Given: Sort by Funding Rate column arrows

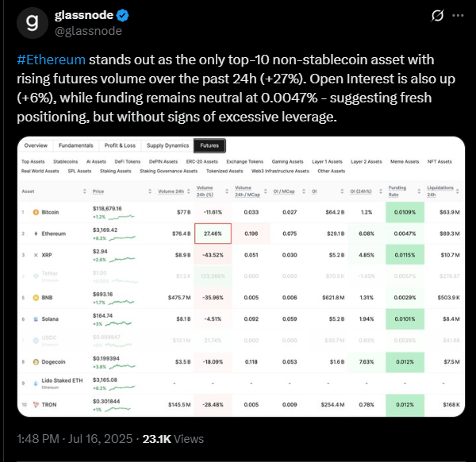Looking at the screenshot, I should click(x=419, y=191).
